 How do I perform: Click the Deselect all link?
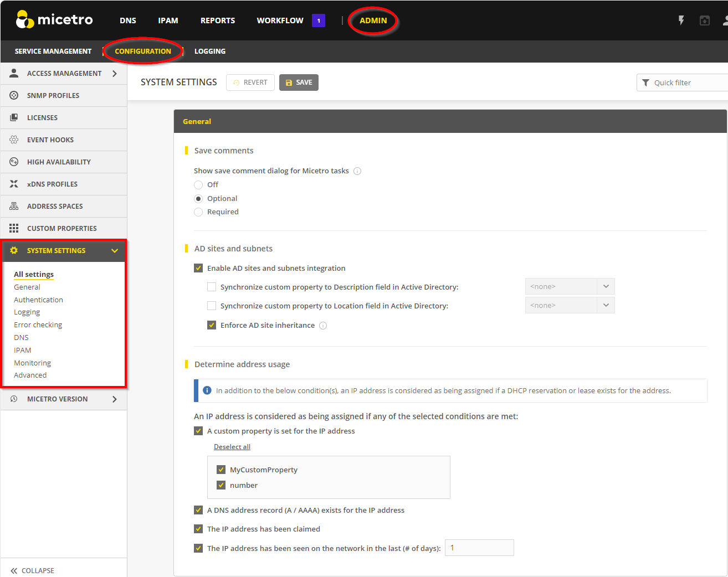(232, 447)
